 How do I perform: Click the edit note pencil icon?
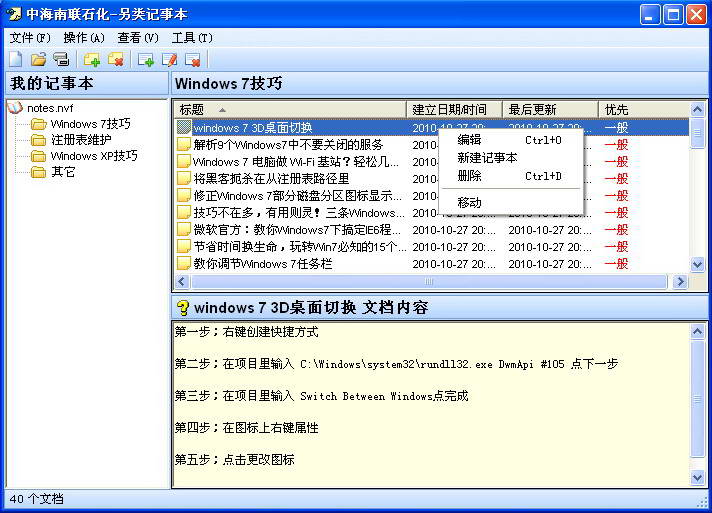169,59
